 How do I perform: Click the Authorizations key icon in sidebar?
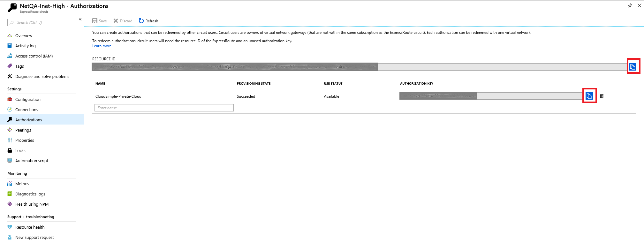(x=10, y=120)
